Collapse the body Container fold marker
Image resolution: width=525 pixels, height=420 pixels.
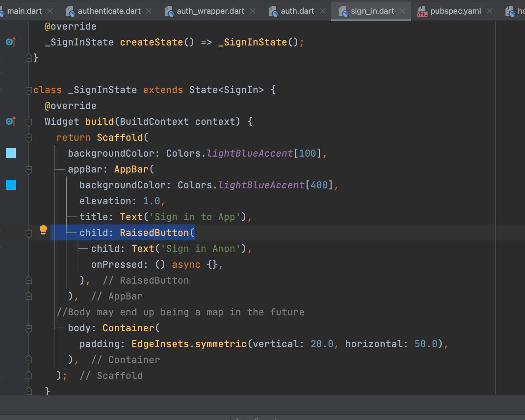(29, 328)
